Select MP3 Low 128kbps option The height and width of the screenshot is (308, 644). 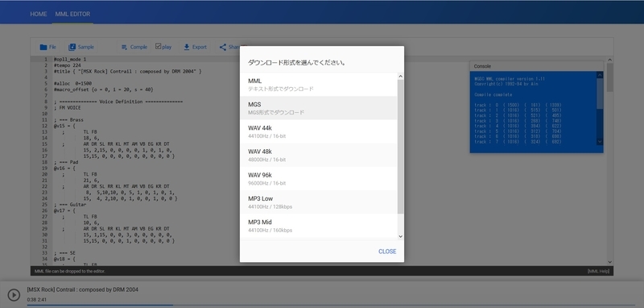(318, 202)
